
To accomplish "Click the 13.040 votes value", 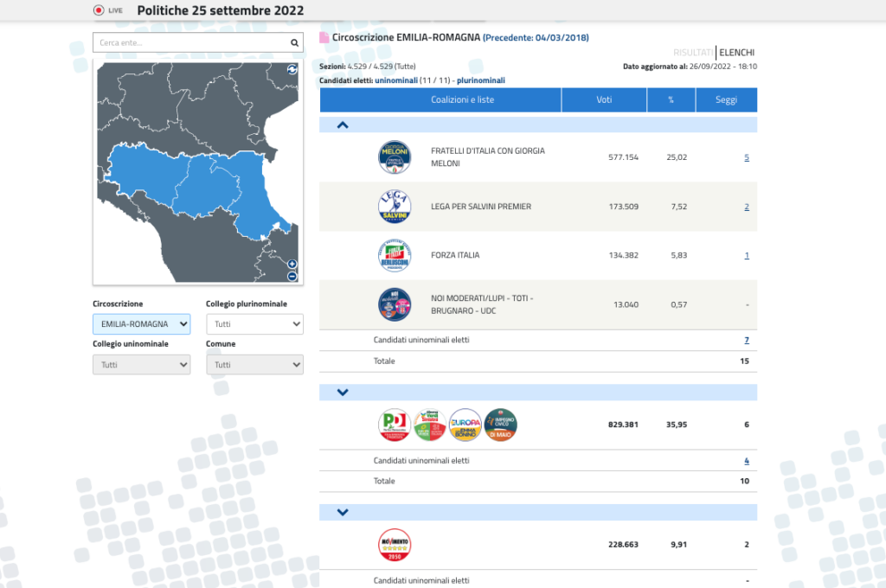I will (626, 304).
